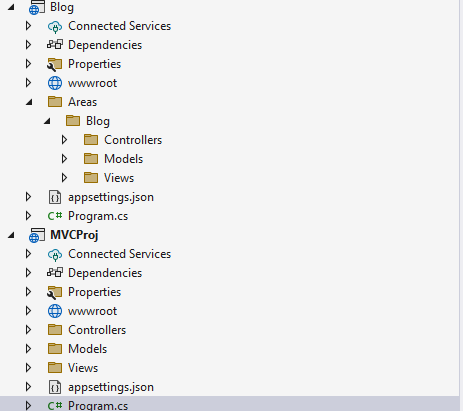Click Views folder icon under MVCProj
Image resolution: width=463 pixels, height=411 pixels.
(x=55, y=368)
